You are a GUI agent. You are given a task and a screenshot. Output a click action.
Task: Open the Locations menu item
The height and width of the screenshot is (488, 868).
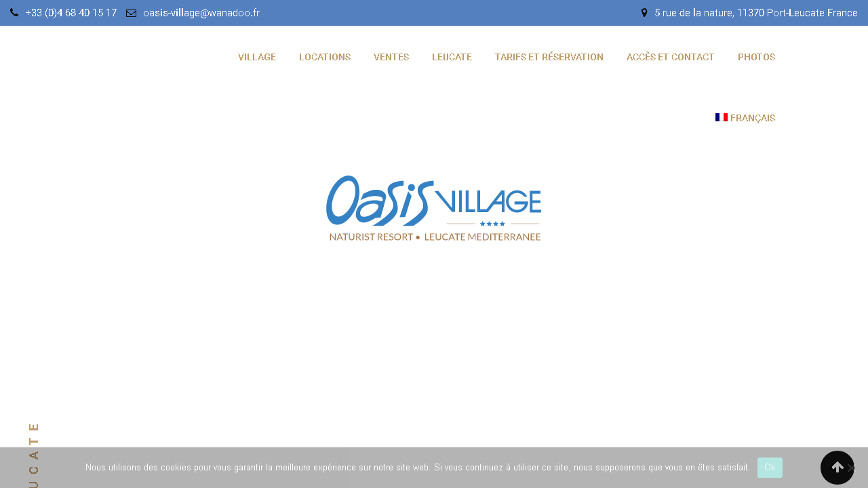[325, 57]
